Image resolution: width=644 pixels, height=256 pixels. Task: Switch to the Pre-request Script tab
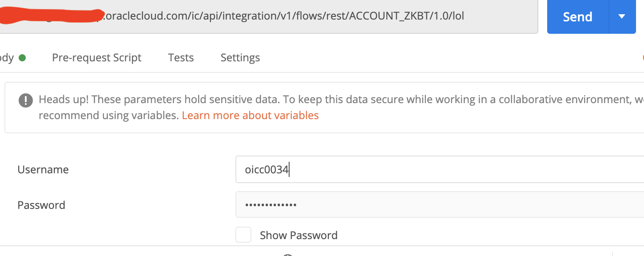[96, 58]
